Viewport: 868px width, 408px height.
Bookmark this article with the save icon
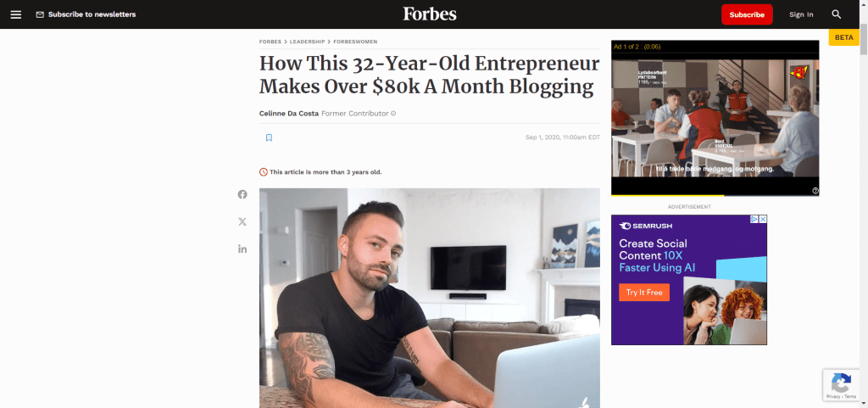point(269,137)
